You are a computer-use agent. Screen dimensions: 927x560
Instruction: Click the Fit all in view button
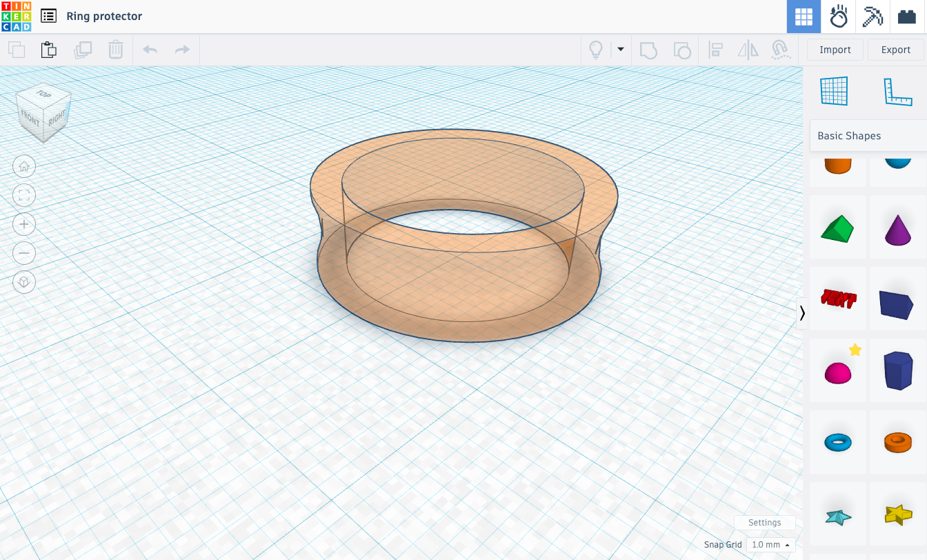pos(24,195)
